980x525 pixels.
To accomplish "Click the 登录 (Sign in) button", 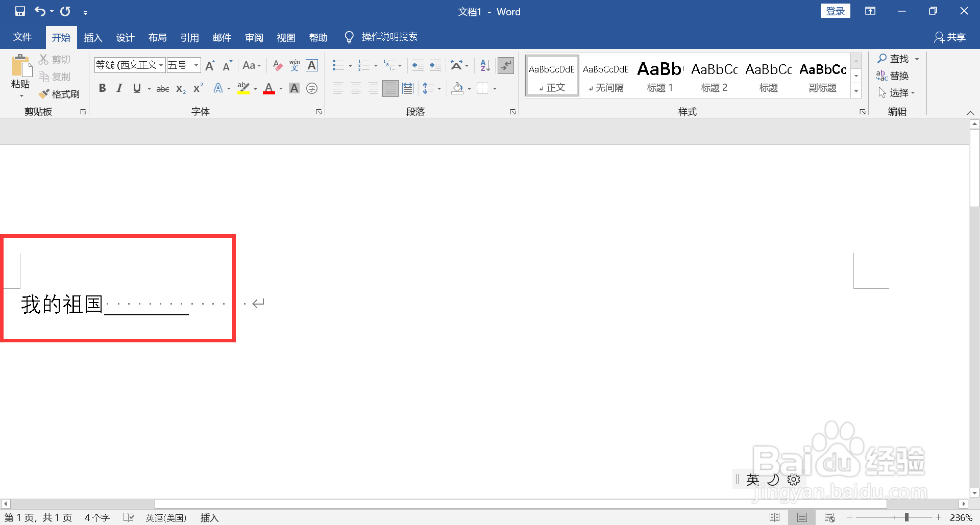I will [835, 11].
